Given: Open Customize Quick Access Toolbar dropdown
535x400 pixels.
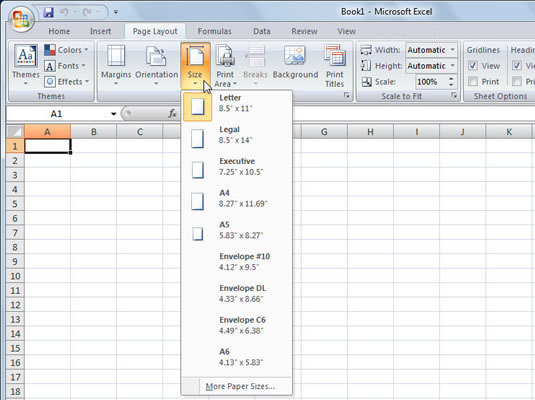Looking at the screenshot, I should [116, 12].
